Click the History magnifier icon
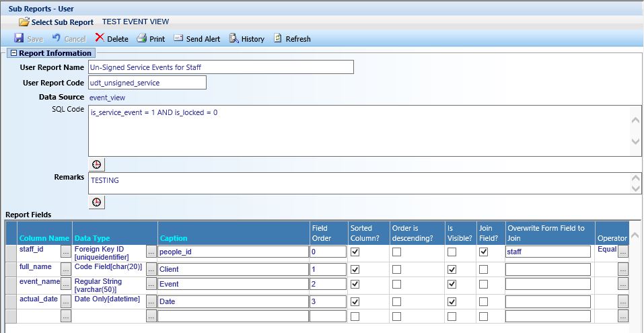The height and width of the screenshot is (333, 644). [x=234, y=38]
